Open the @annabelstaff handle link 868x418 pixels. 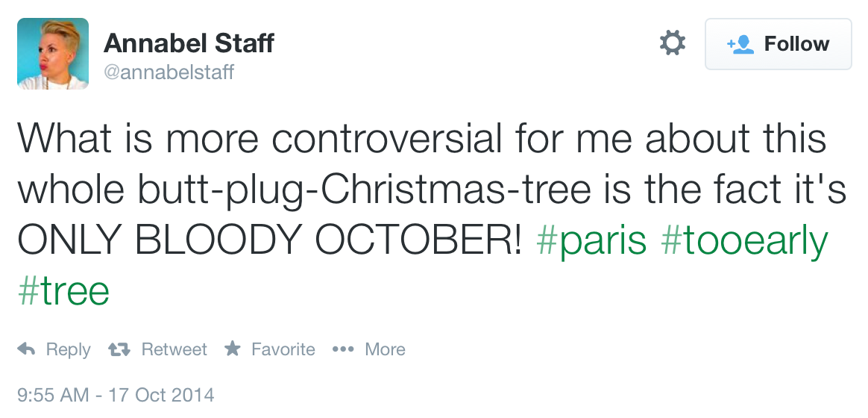click(169, 72)
